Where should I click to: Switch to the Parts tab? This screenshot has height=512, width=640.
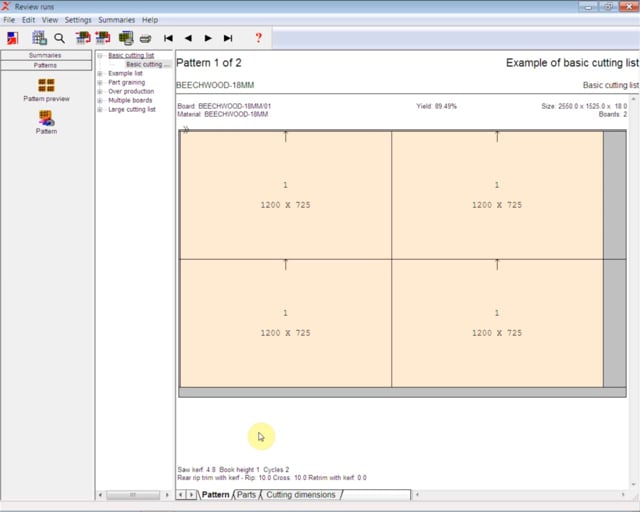click(247, 495)
